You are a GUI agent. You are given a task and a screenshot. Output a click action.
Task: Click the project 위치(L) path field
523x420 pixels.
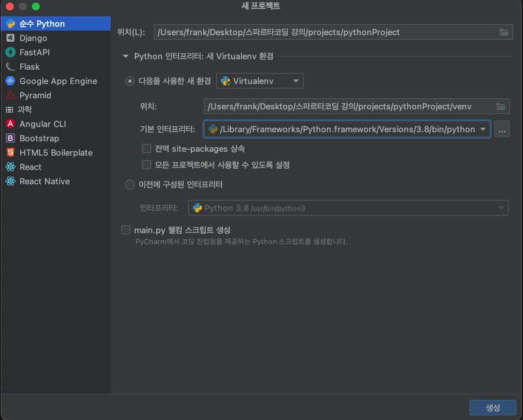[333, 33]
